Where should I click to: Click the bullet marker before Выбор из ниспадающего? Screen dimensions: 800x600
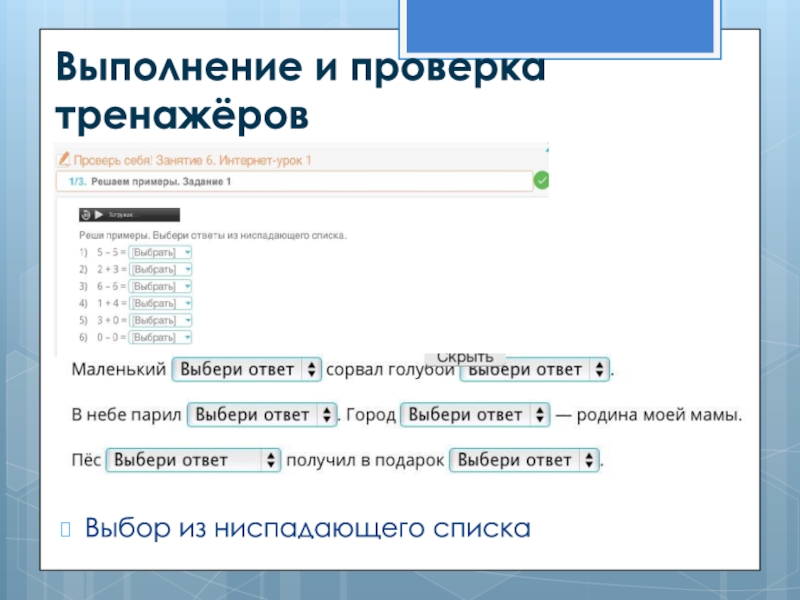point(65,529)
